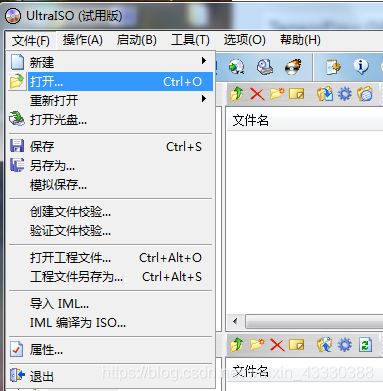383x391 pixels.
Task: Select 打开工程文件... entry
Action: tap(110, 258)
